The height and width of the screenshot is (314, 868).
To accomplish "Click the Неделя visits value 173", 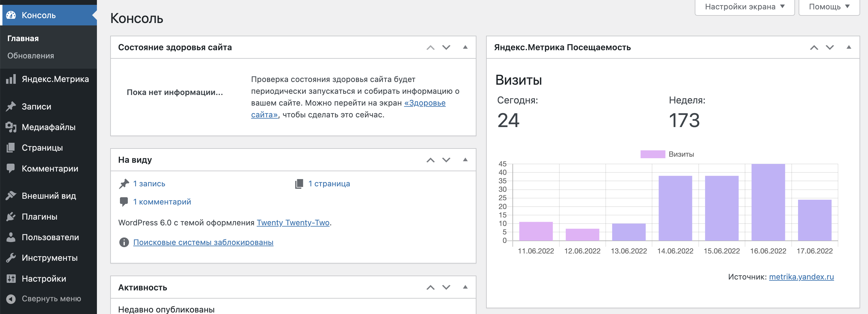I will (684, 120).
